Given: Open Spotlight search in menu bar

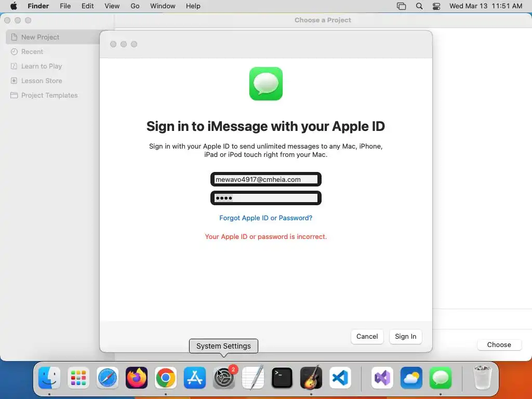Looking at the screenshot, I should [419, 6].
